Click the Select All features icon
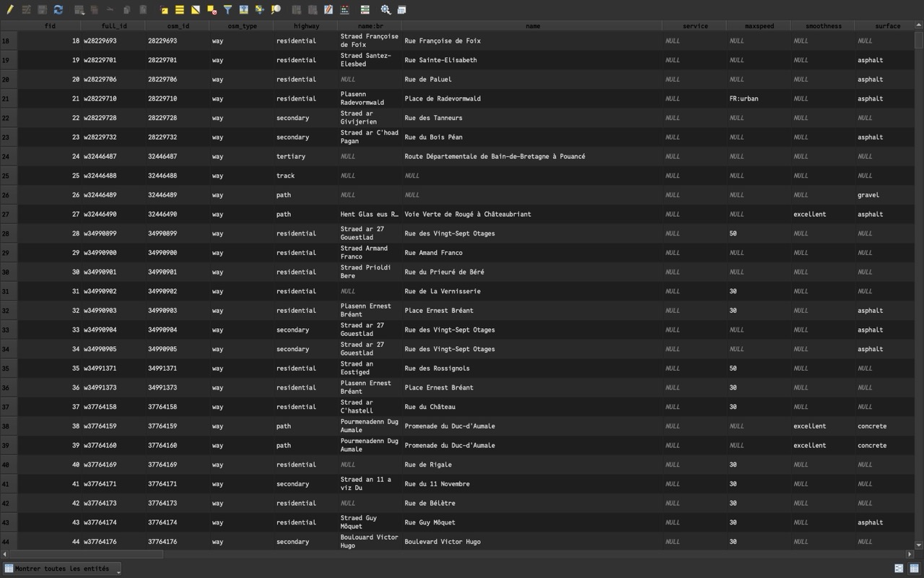The image size is (924, 578). tap(180, 10)
